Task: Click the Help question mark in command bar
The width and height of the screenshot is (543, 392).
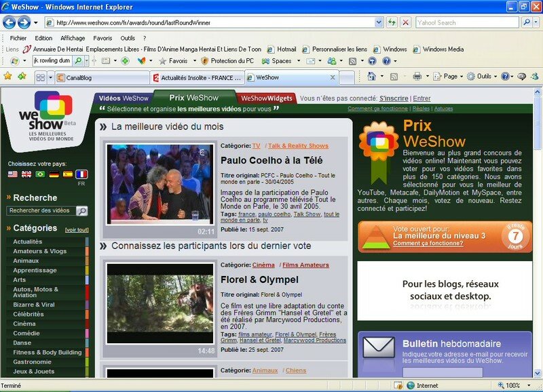Action: coord(505,77)
